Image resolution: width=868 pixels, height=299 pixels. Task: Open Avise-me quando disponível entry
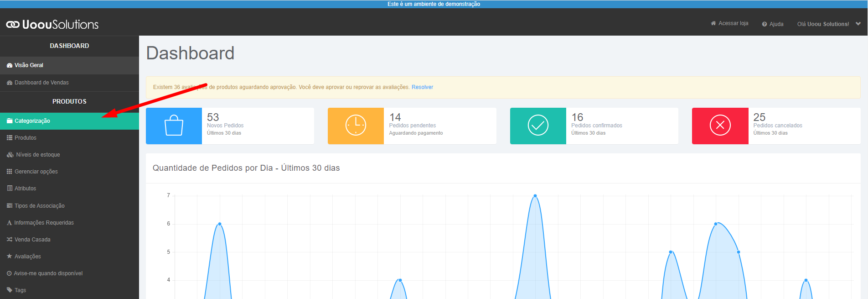[x=69, y=273]
